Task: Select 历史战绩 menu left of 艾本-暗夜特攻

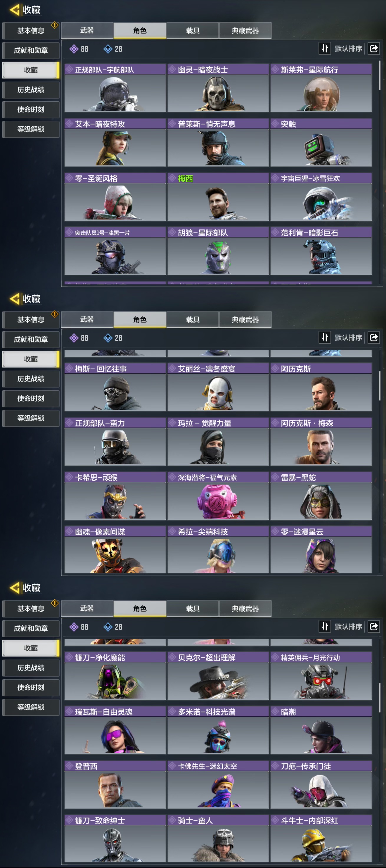Action: [x=31, y=90]
